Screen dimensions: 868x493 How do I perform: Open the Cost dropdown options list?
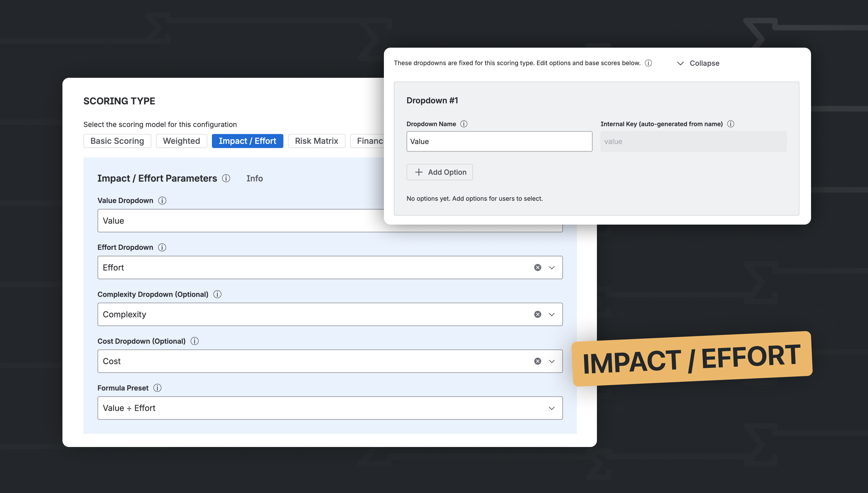click(x=551, y=361)
